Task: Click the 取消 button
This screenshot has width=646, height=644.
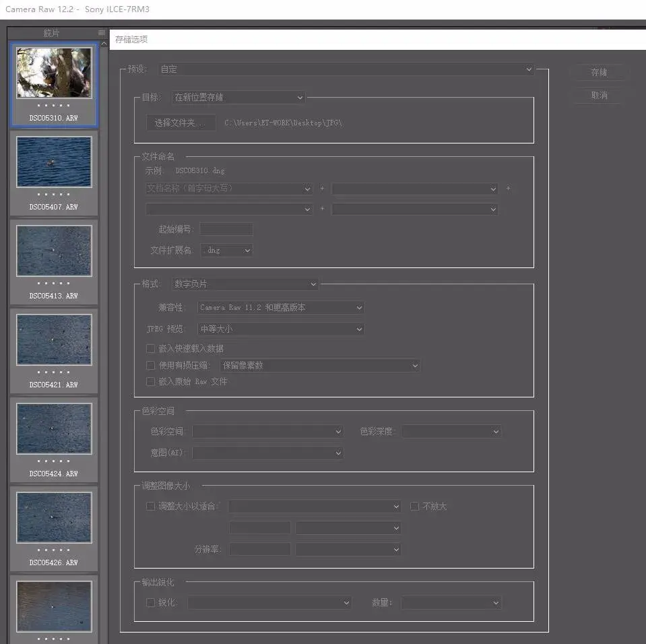Action: coord(599,96)
